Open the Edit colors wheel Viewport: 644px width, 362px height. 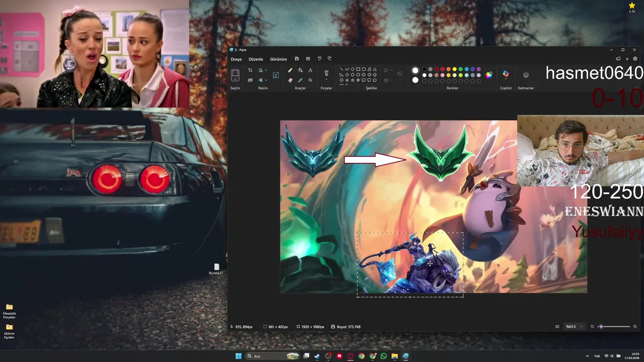489,75
